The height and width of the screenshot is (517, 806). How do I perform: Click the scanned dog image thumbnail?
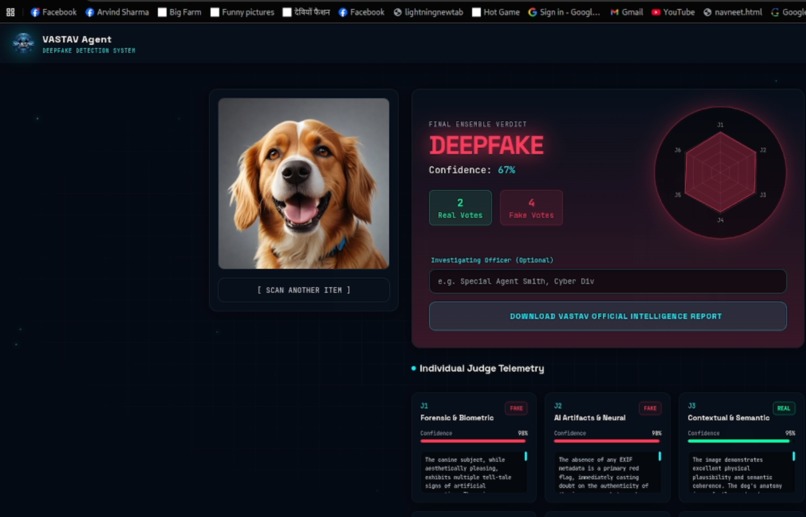pos(304,183)
